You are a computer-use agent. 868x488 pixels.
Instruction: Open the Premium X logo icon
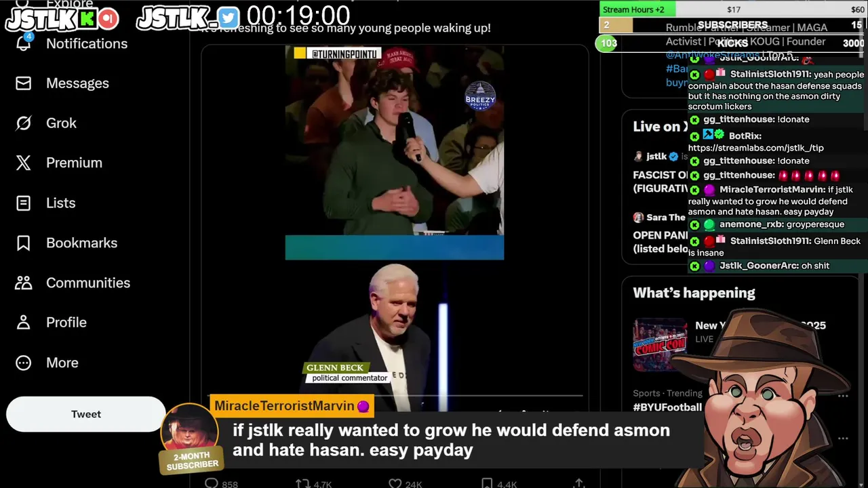[24, 163]
